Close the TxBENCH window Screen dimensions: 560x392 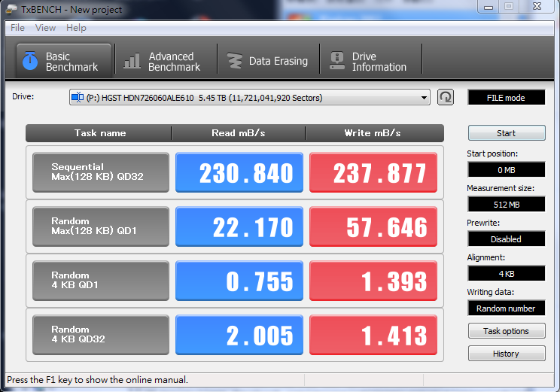click(537, 7)
